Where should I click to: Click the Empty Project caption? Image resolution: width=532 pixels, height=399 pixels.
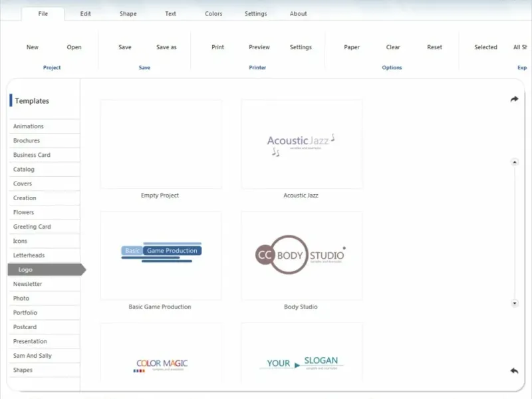pos(160,196)
